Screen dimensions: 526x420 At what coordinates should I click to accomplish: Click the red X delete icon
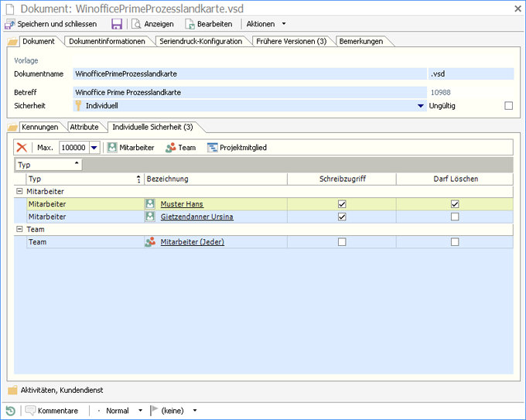click(22, 148)
